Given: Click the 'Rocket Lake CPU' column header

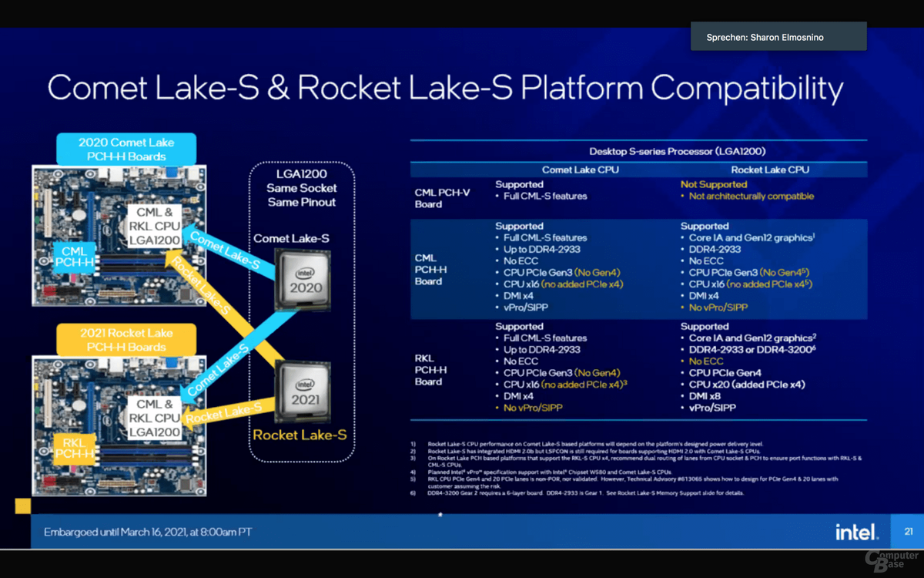Looking at the screenshot, I should click(771, 170).
